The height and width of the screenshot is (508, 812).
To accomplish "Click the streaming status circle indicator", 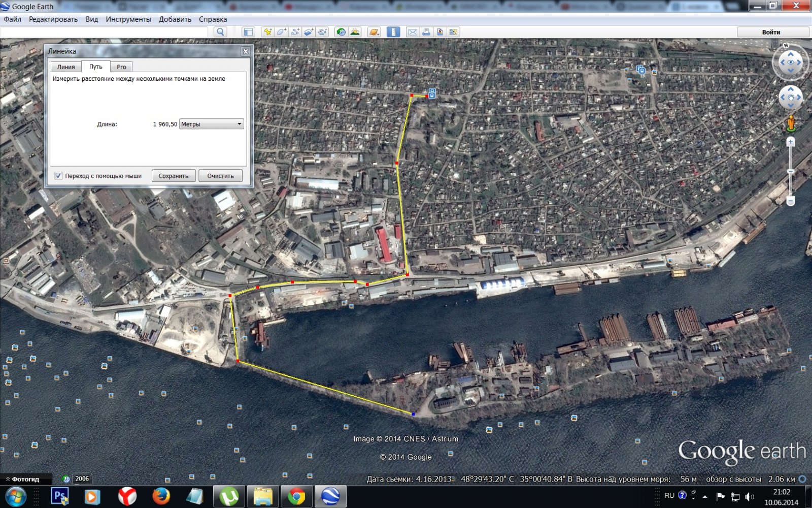I will [803, 479].
